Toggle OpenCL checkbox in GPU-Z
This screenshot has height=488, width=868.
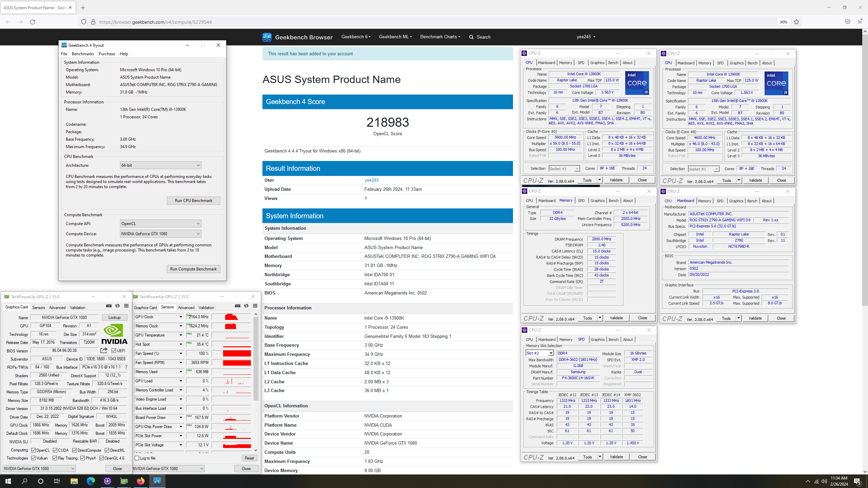[x=34, y=450]
